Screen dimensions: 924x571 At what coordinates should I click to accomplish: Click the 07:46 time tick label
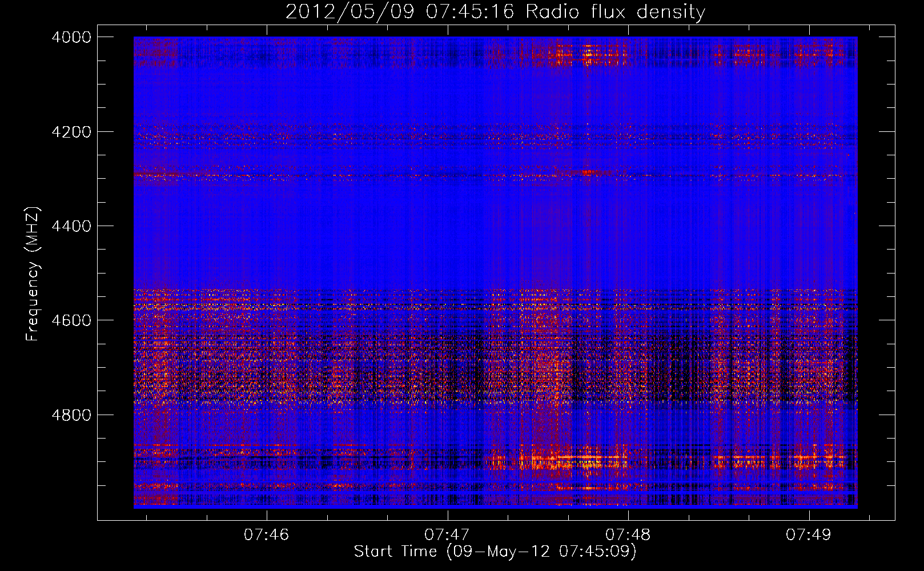(x=267, y=535)
